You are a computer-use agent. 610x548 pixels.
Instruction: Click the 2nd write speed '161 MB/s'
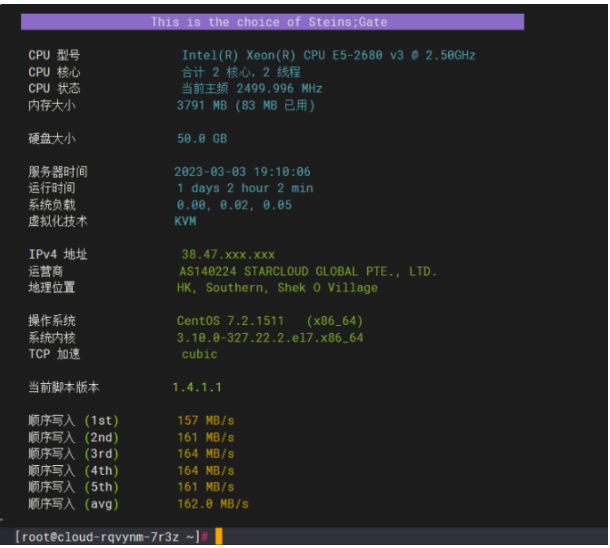[x=206, y=437]
